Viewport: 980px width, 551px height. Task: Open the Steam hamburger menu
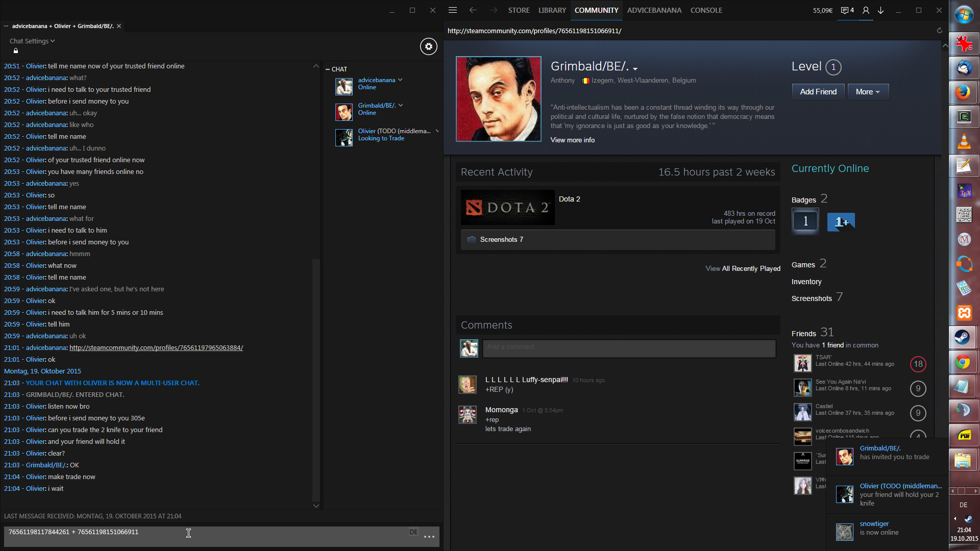coord(452,10)
